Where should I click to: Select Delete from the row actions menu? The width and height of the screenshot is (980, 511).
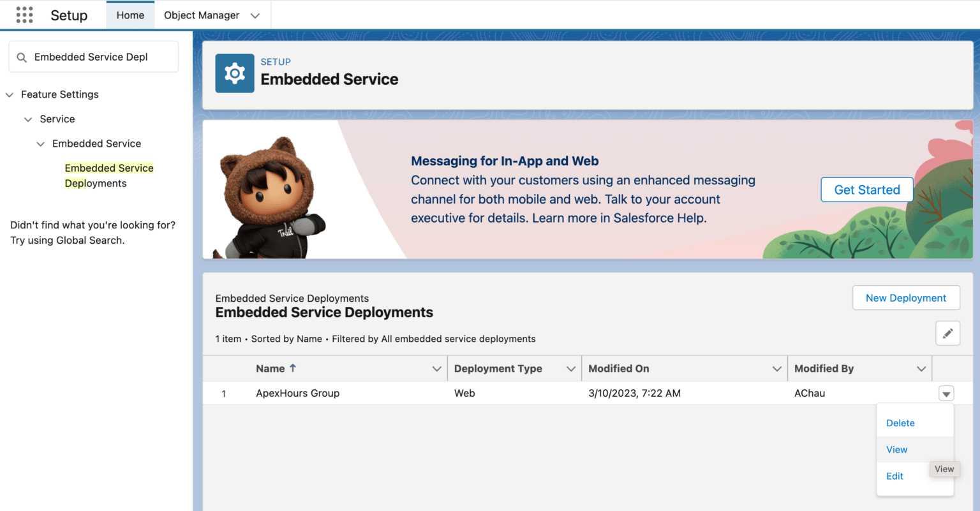tap(900, 422)
